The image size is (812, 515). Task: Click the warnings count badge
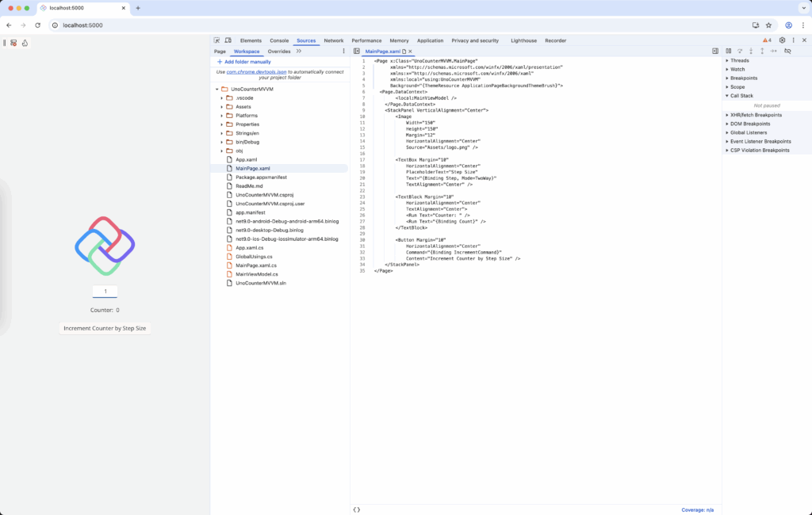tap(767, 40)
